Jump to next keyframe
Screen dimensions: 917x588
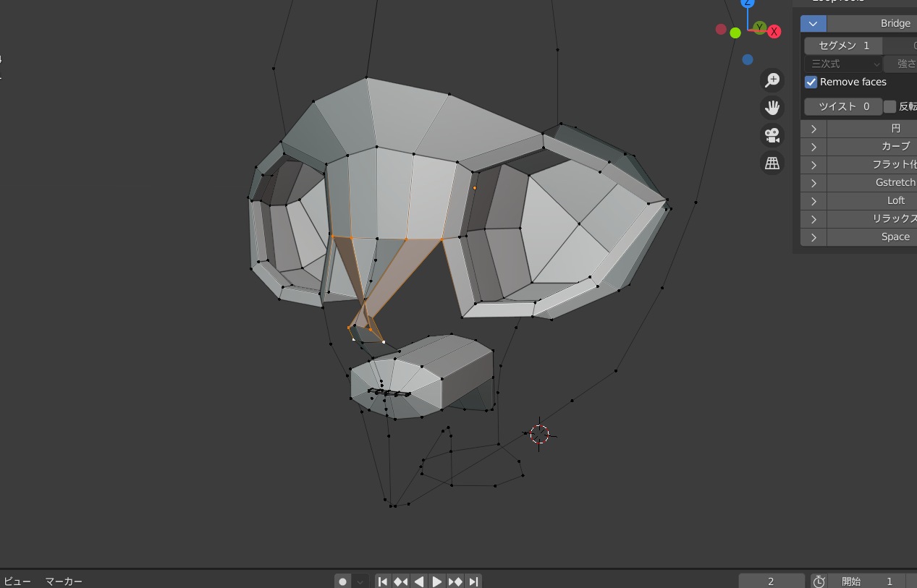[455, 581]
